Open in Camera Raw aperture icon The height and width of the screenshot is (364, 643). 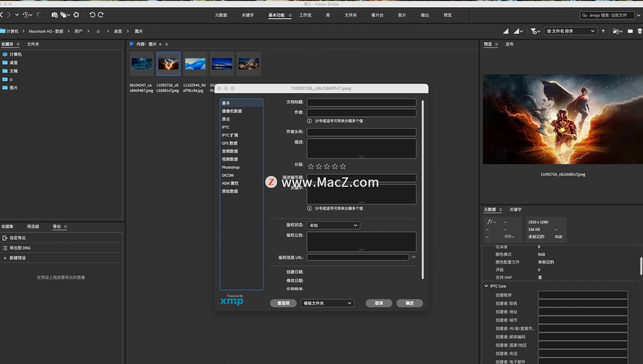pos(76,15)
